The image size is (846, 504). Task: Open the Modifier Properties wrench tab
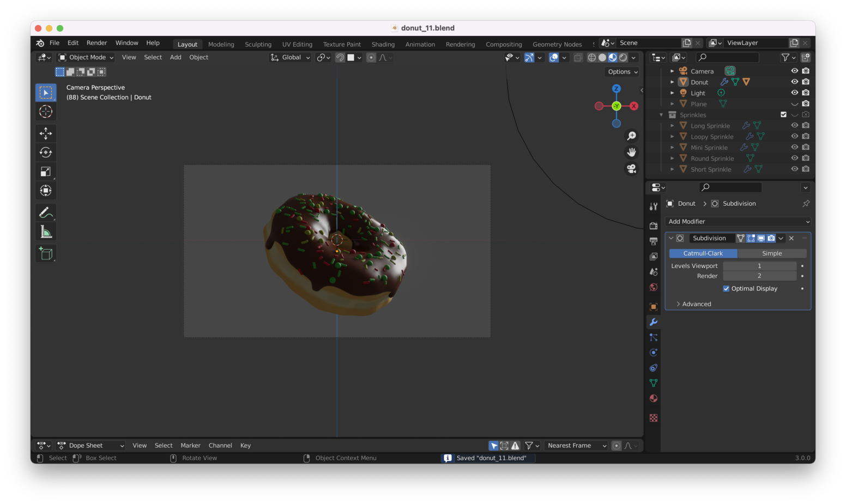pos(653,322)
